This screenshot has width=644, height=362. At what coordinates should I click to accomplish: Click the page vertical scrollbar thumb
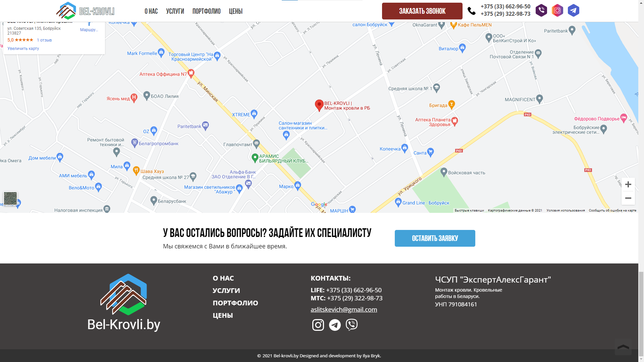click(x=641, y=313)
